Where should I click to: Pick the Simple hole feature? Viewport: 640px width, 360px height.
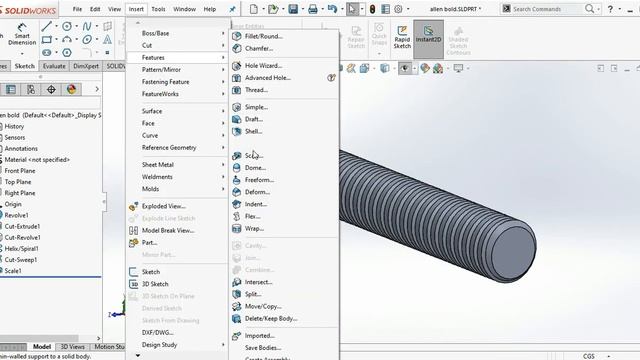coord(256,107)
